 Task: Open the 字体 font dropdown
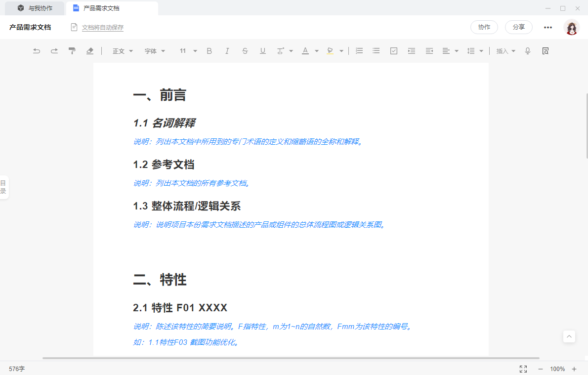(155, 51)
